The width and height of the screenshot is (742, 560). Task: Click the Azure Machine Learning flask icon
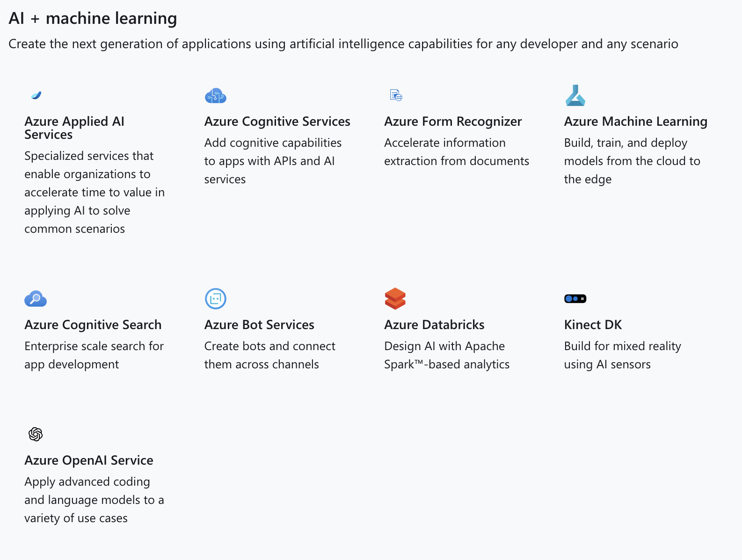(x=575, y=95)
